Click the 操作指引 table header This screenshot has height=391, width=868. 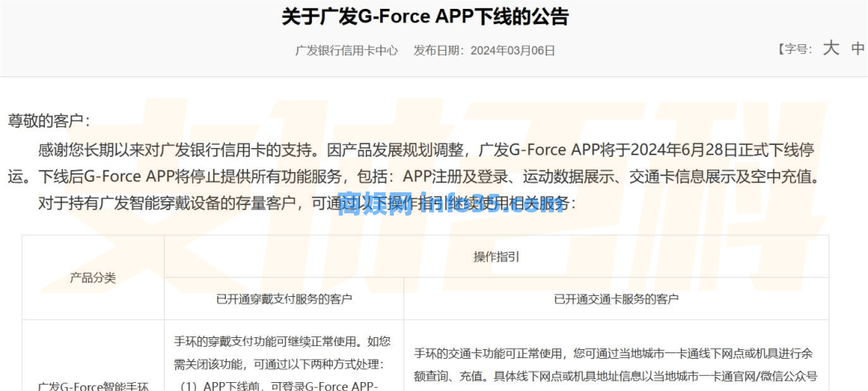click(x=496, y=257)
